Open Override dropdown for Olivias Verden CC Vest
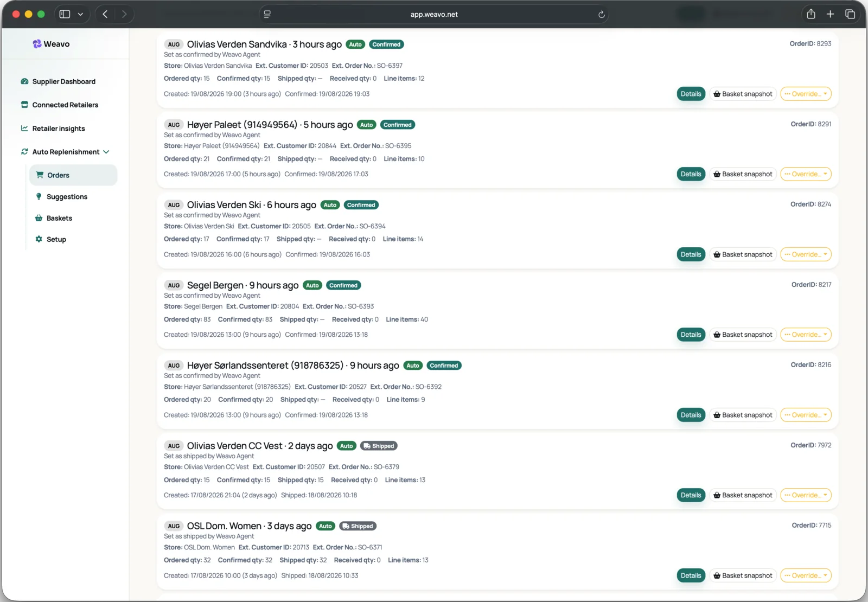 (x=806, y=495)
